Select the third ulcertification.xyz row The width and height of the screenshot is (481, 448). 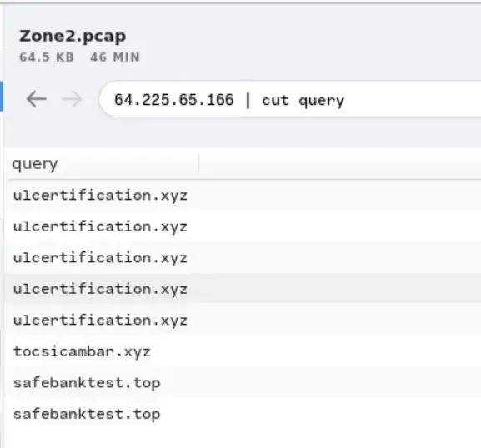pyautogui.click(x=243, y=258)
